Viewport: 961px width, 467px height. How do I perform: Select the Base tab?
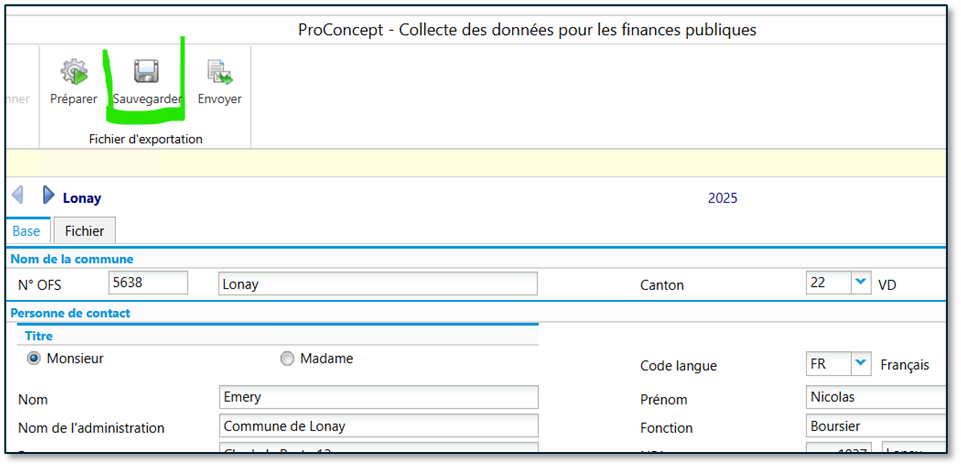tap(26, 231)
